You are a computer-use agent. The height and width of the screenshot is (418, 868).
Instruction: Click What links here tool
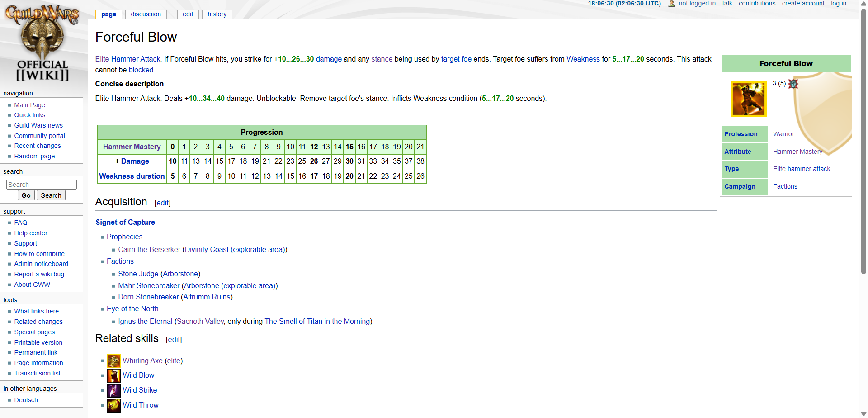(36, 311)
